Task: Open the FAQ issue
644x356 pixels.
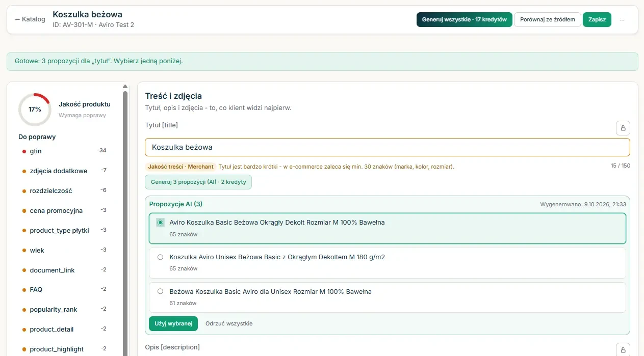Action: click(65, 290)
